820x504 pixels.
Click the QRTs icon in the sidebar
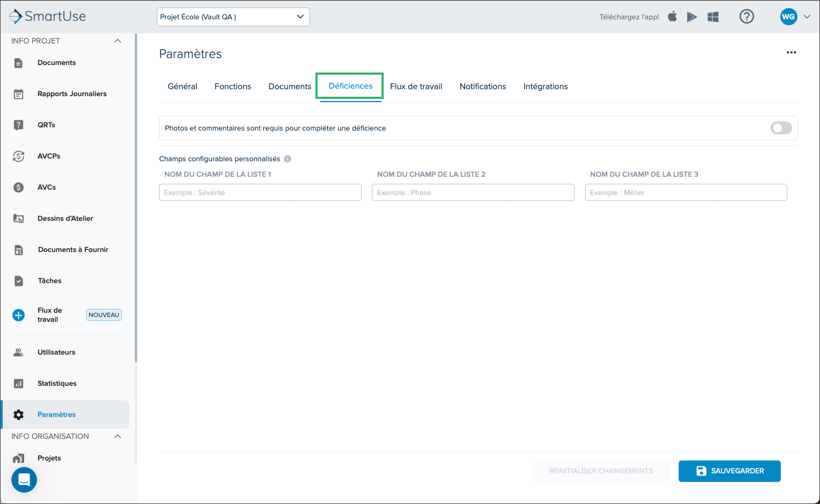pos(18,125)
